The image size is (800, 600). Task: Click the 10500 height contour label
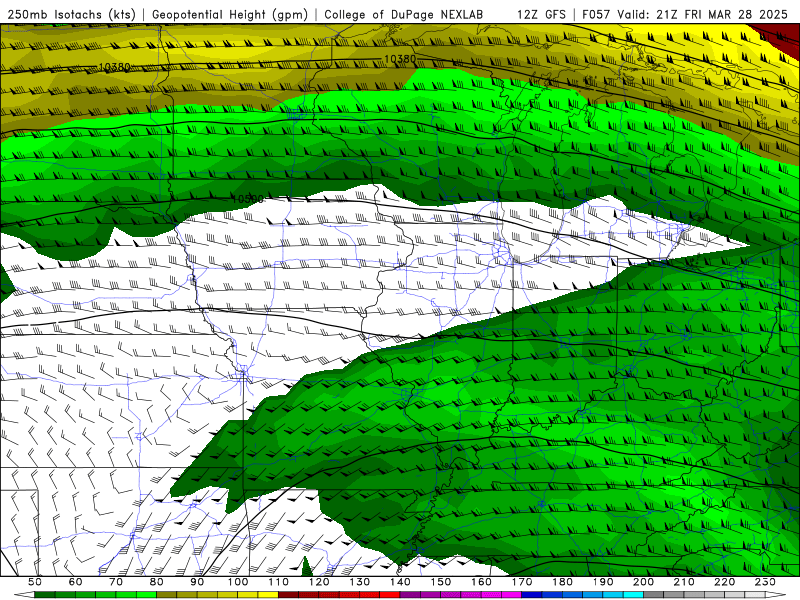247,198
